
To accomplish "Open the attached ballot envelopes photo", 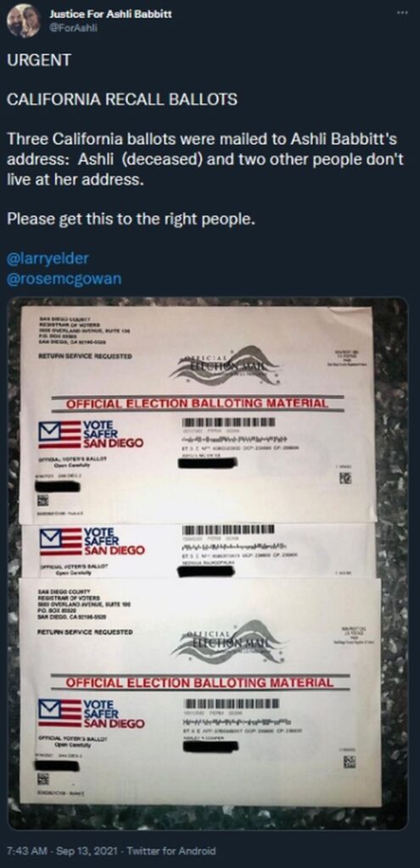I will point(207,563).
